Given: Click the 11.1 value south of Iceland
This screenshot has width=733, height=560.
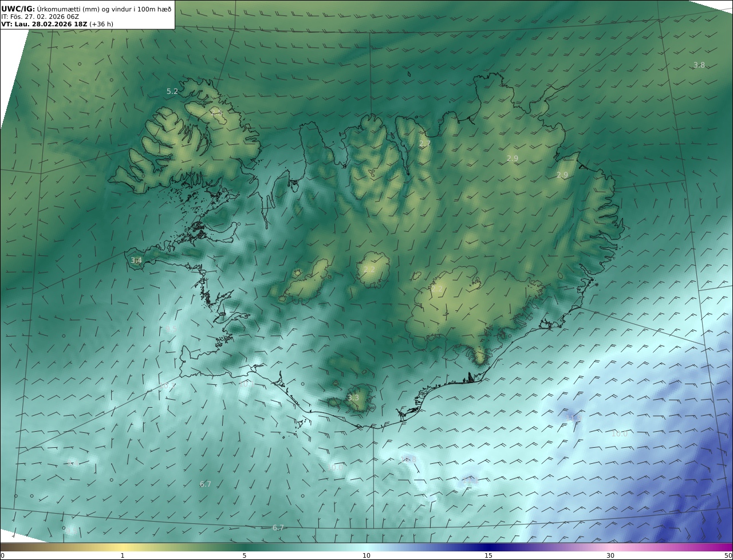Looking at the screenshot, I should tap(470, 481).
